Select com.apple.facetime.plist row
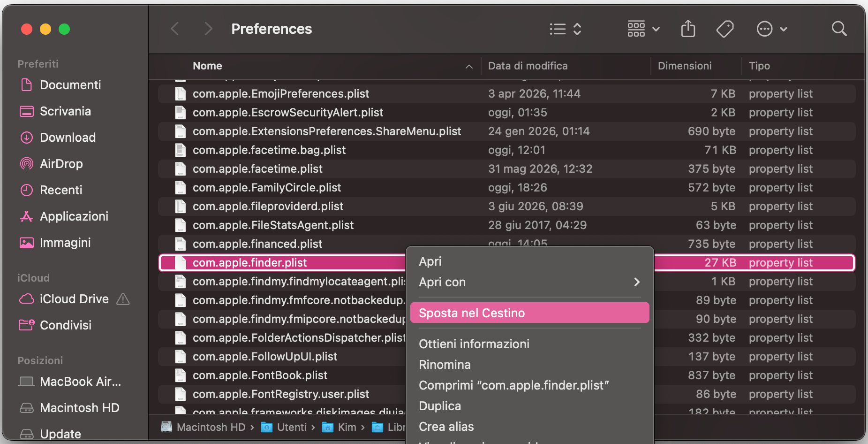Image resolution: width=868 pixels, height=444 pixels. coord(507,169)
